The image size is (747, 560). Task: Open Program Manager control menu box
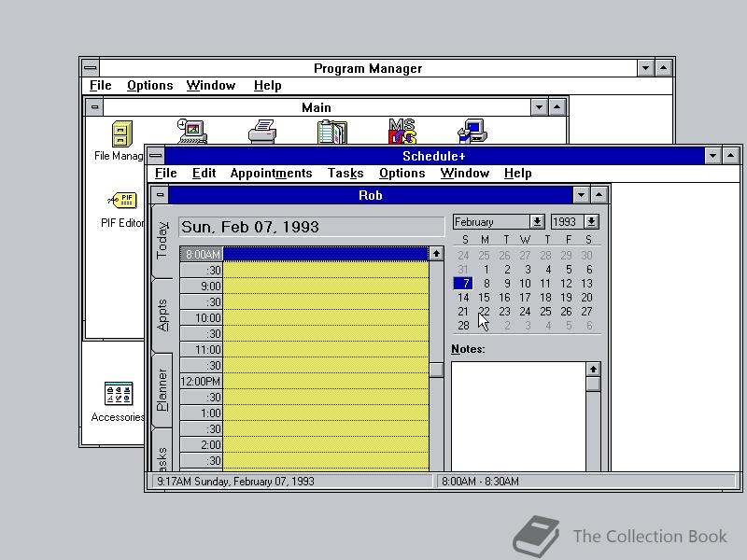click(91, 68)
